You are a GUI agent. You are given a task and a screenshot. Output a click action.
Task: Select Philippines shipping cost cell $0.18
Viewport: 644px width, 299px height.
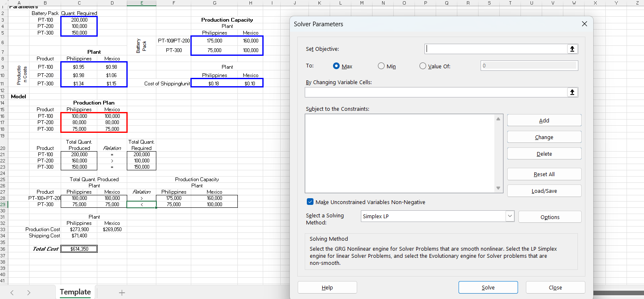click(x=214, y=83)
